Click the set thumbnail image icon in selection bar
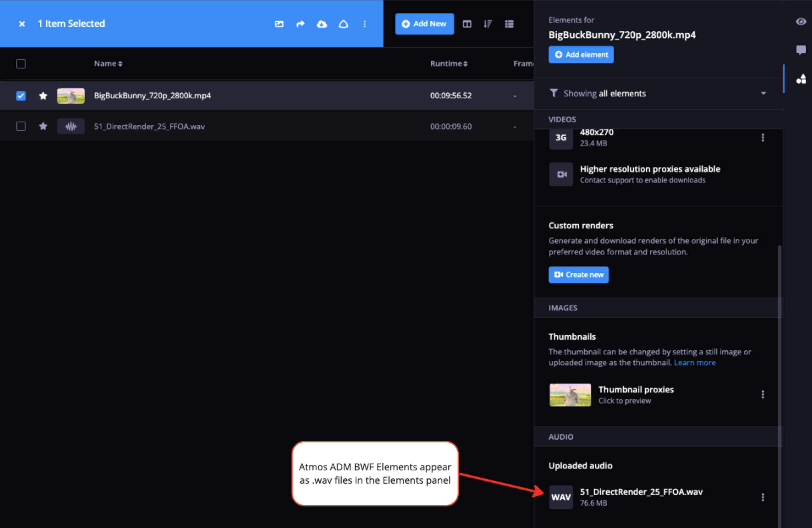 [279, 24]
